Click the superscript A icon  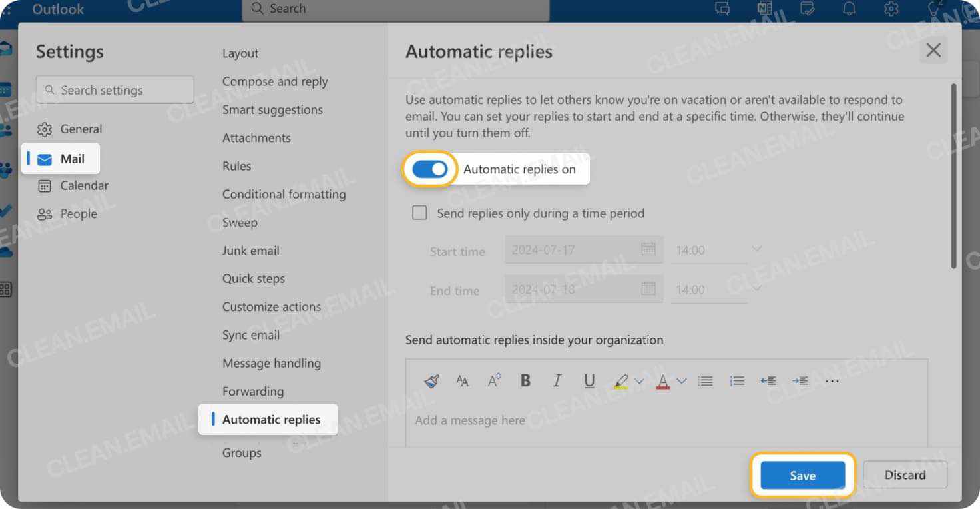point(494,380)
